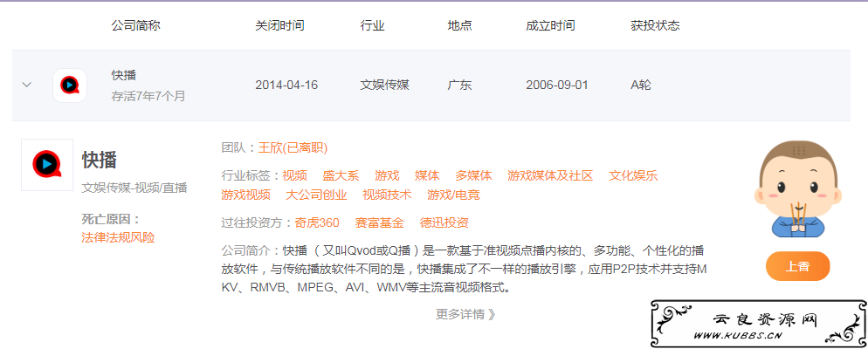Image resolution: width=868 pixels, height=349 pixels.
Task: Click the 文娱传媒 cell in the row
Action: pos(385,86)
